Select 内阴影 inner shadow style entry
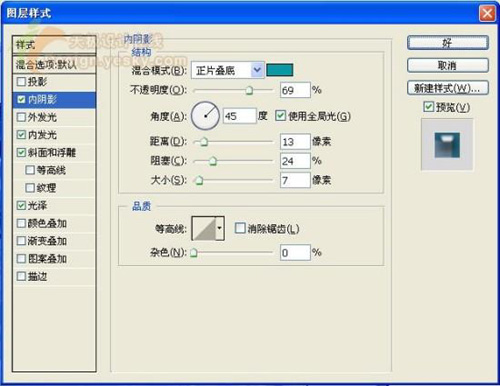The image size is (500, 386). click(x=54, y=99)
